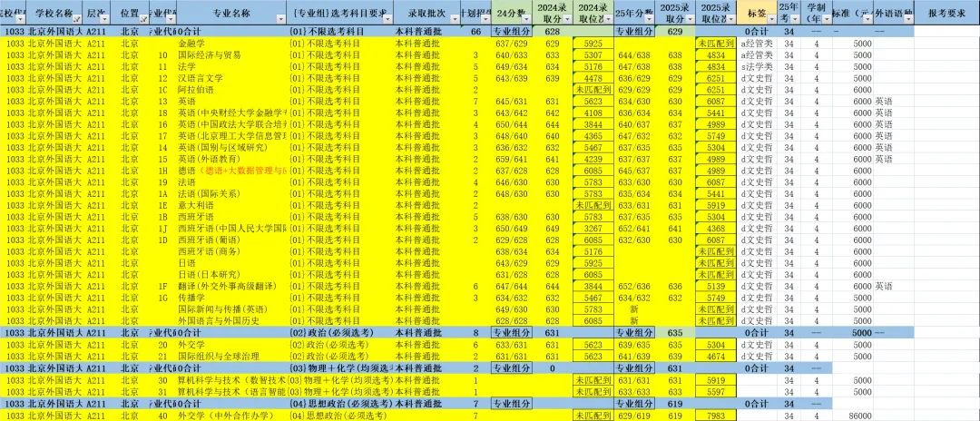Open the 2025录取分 column filter dropdown

coord(690,20)
